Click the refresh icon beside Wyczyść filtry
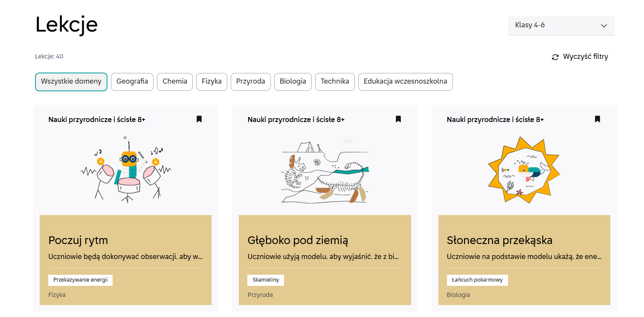This screenshot has width=644, height=317. (x=555, y=57)
